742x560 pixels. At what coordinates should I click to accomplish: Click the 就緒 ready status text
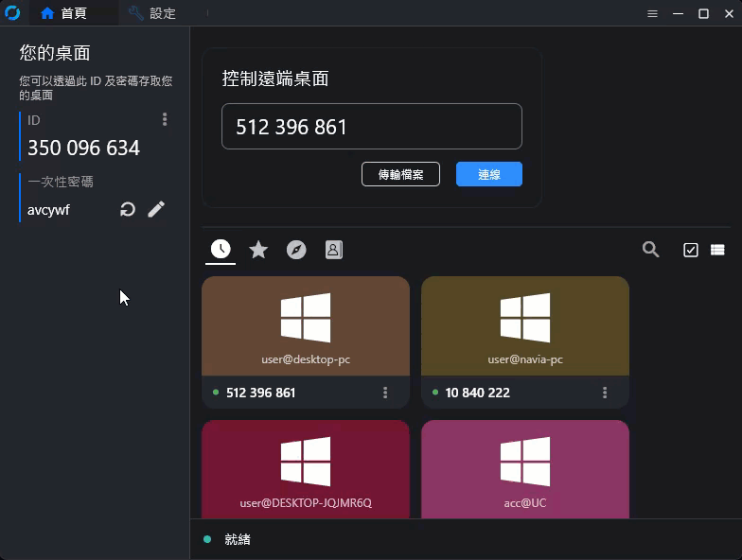[238, 539]
